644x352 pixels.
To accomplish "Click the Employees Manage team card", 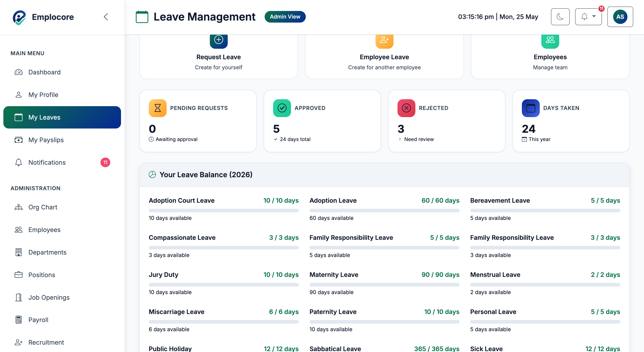I will tap(550, 57).
